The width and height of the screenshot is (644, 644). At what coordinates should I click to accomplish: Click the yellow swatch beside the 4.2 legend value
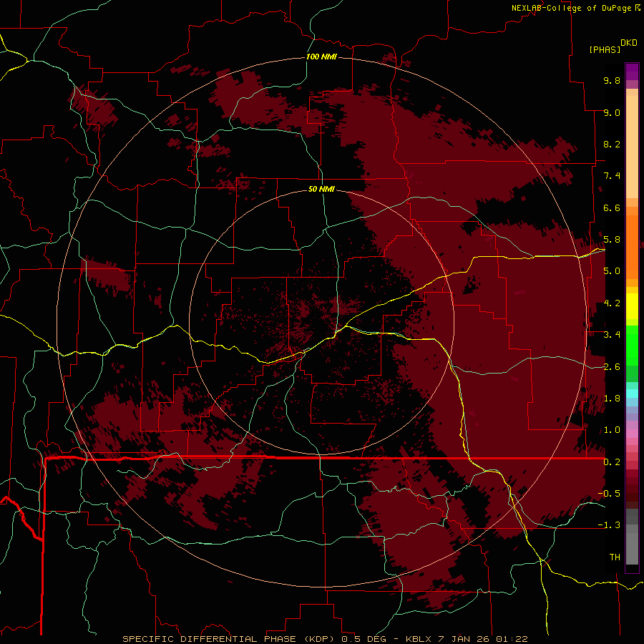pos(632,306)
